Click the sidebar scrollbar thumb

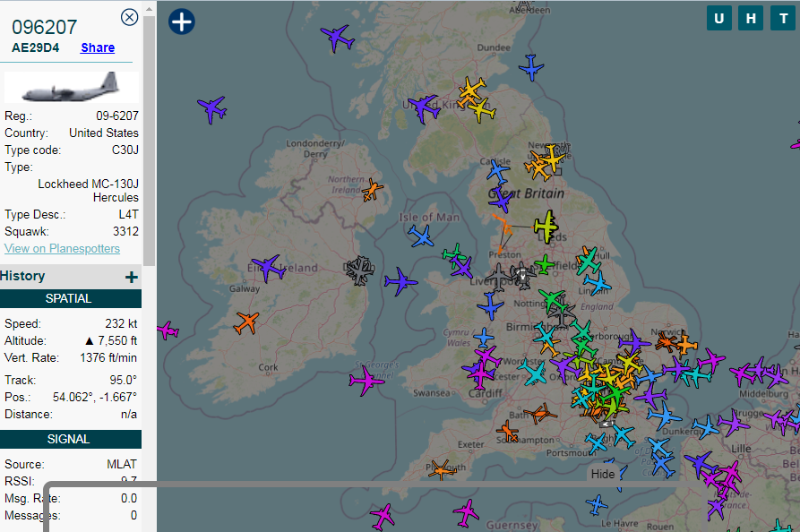coord(149,141)
